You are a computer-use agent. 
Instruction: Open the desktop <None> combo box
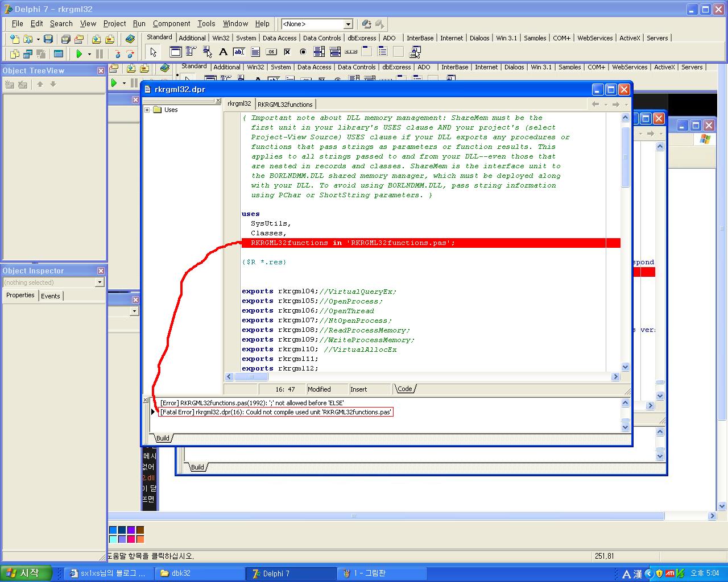[349, 24]
